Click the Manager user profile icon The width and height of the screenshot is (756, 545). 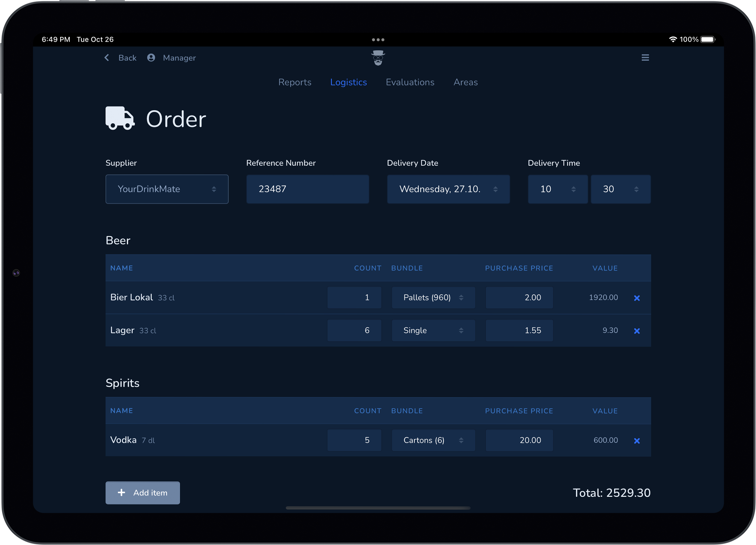[151, 58]
